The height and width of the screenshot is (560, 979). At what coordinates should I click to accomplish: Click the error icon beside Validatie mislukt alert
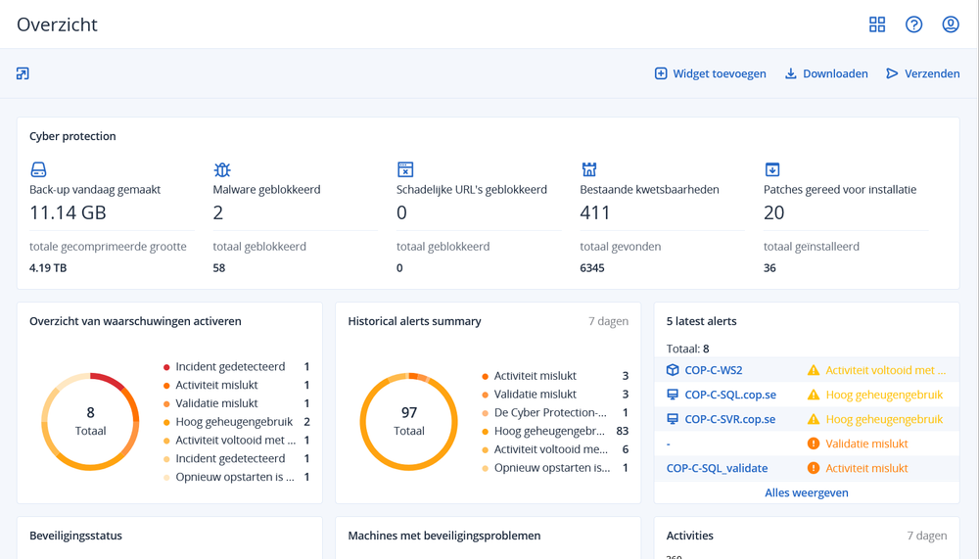tap(813, 443)
